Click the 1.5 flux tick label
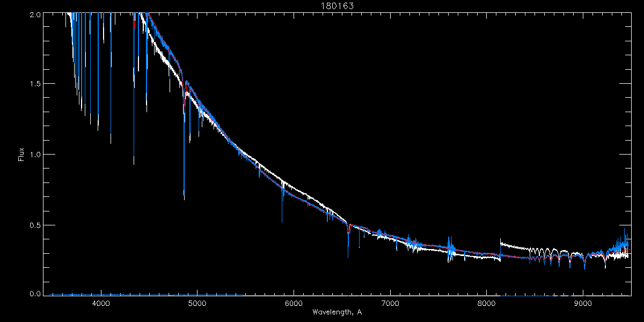This screenshot has height=322, width=644. 35,84
